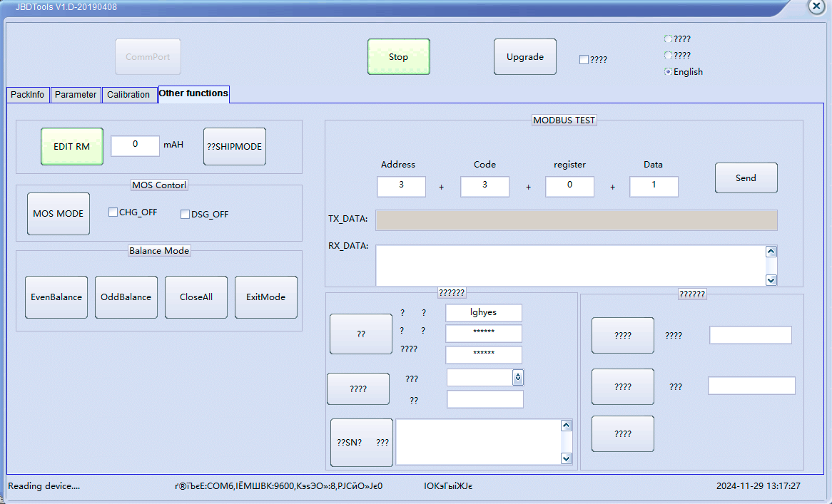Click the MODBUS TEST group label
The image size is (832, 504).
pos(564,120)
